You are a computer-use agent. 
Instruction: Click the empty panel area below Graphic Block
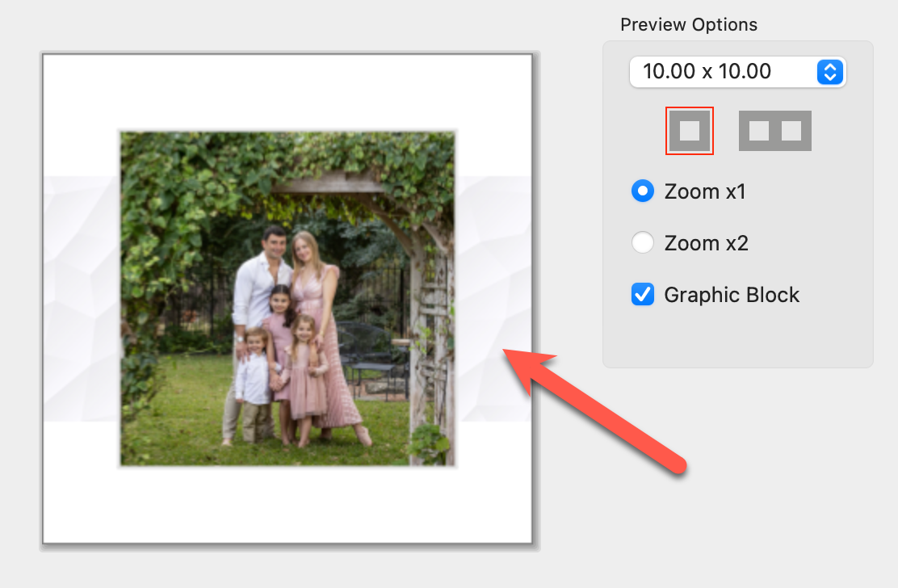pyautogui.click(x=737, y=339)
